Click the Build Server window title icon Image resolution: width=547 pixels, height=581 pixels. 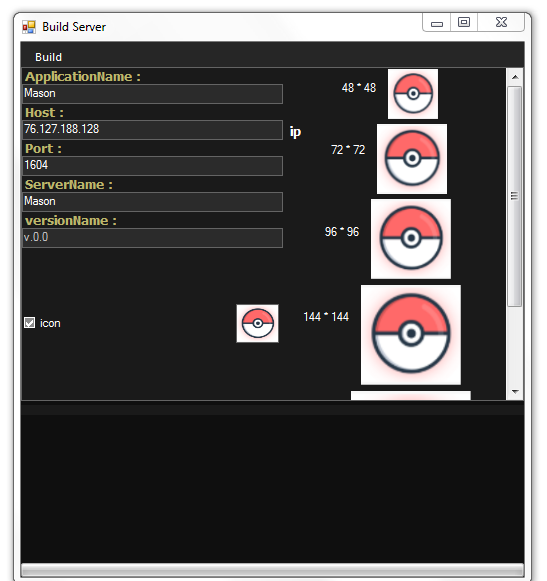click(29, 27)
